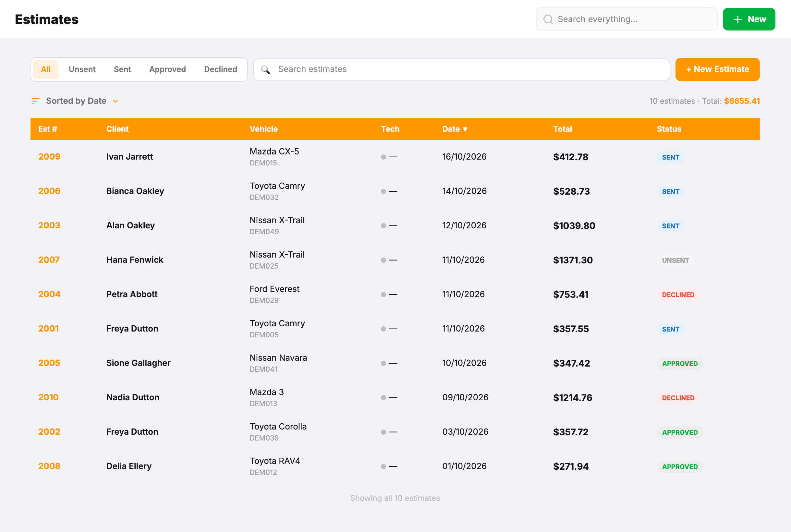Click the magnifier icon in global search
The image size is (791, 532).
click(548, 19)
